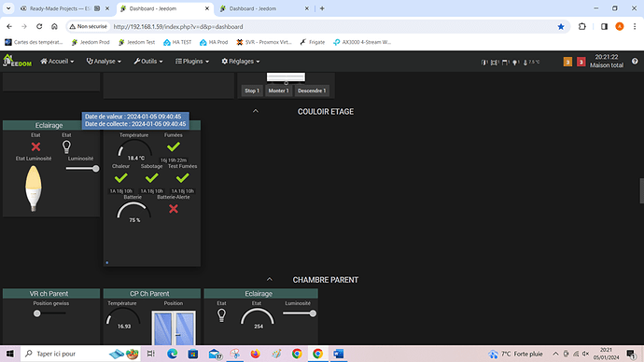Image resolution: width=644 pixels, height=362 pixels.
Task: Click the Stop 1 button
Action: coord(252,90)
